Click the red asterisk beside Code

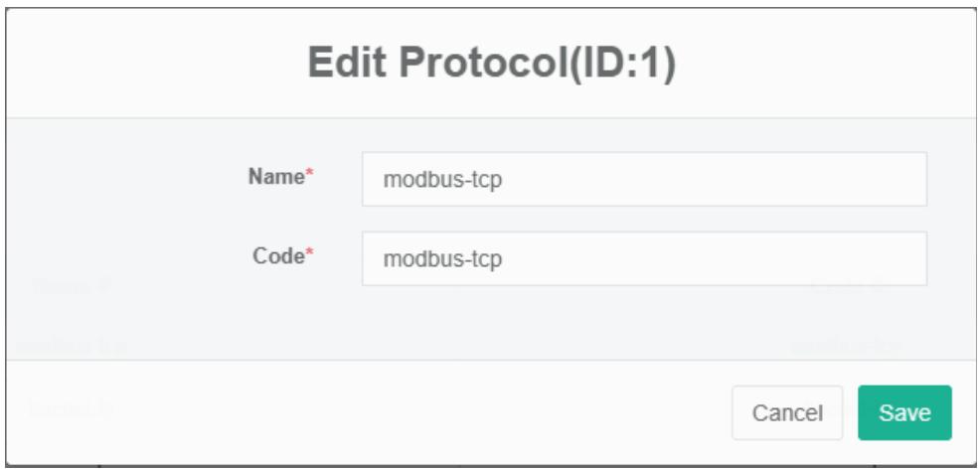click(309, 255)
